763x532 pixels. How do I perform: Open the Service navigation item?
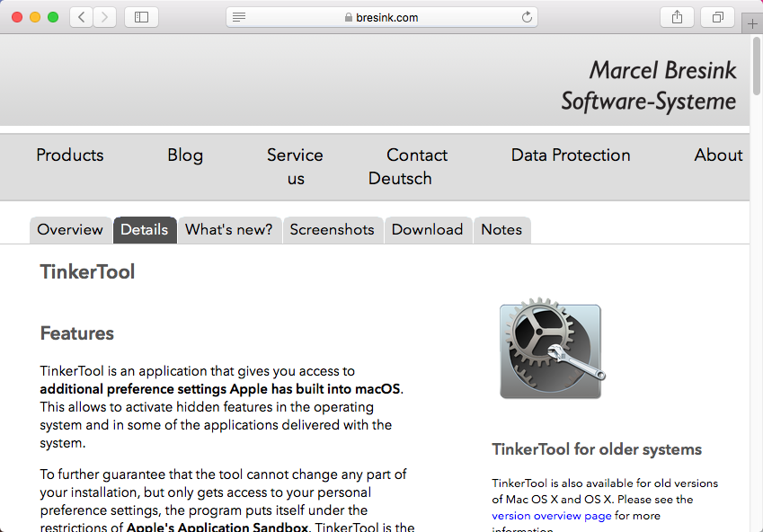tap(295, 155)
